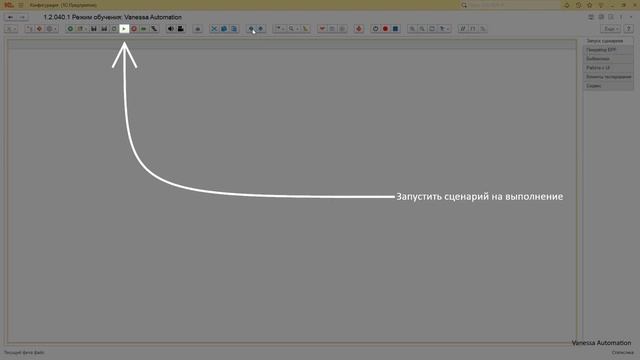Image resolution: width=640 pixels, height=360 pixels.
Task: Switch to the Работа с UI tab
Action: pyautogui.click(x=608, y=68)
